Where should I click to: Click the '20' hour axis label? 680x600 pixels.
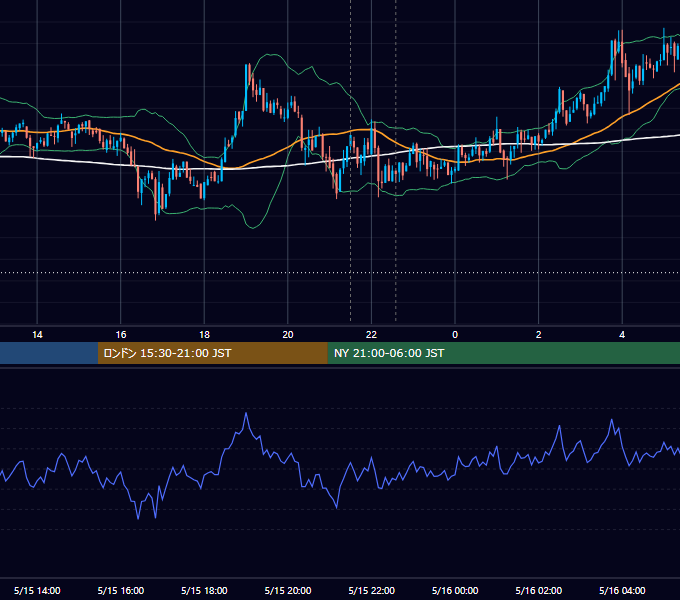288,335
